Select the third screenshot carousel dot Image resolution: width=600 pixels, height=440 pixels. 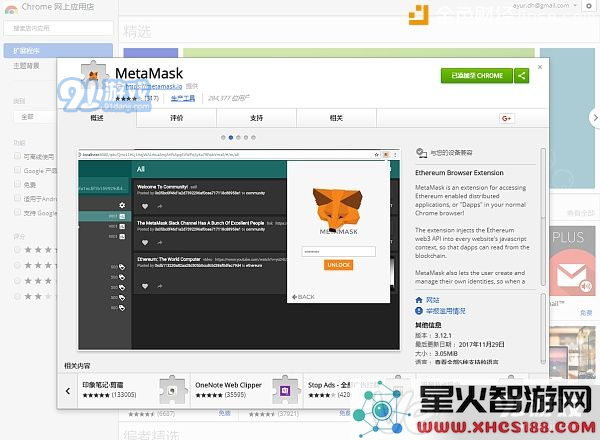point(238,137)
